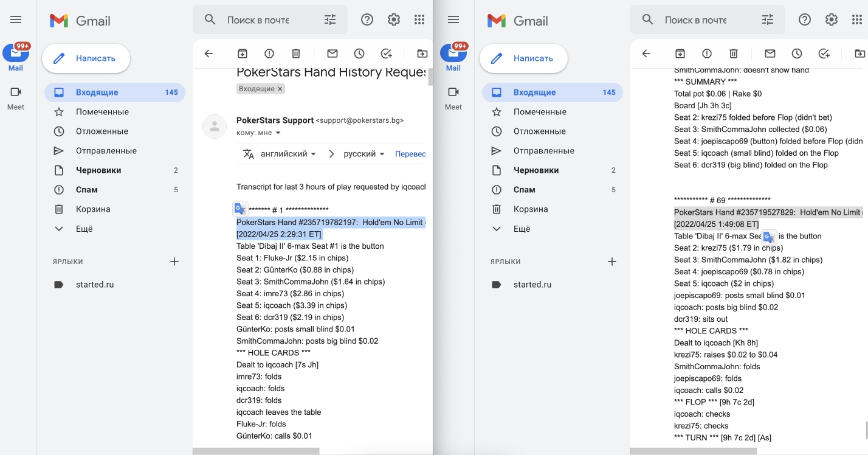
Task: Mark as unread in left window
Action: coord(332,54)
